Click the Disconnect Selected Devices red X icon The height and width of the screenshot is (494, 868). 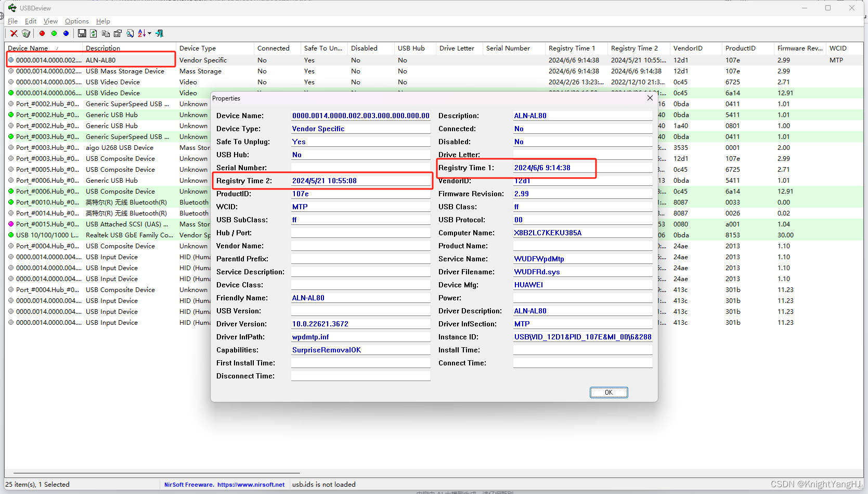pos(14,33)
